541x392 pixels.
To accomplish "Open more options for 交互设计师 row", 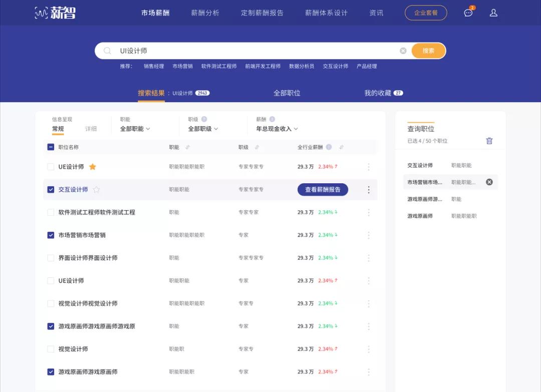I will click(x=369, y=190).
